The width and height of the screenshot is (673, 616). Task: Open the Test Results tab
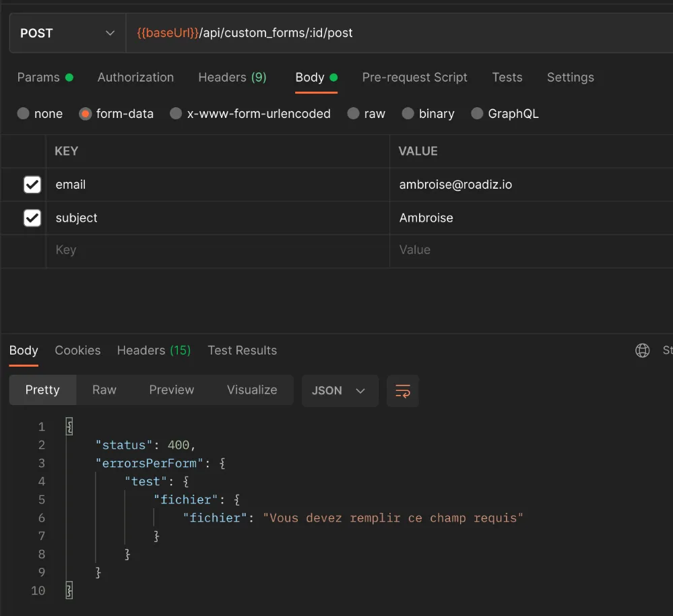[242, 350]
